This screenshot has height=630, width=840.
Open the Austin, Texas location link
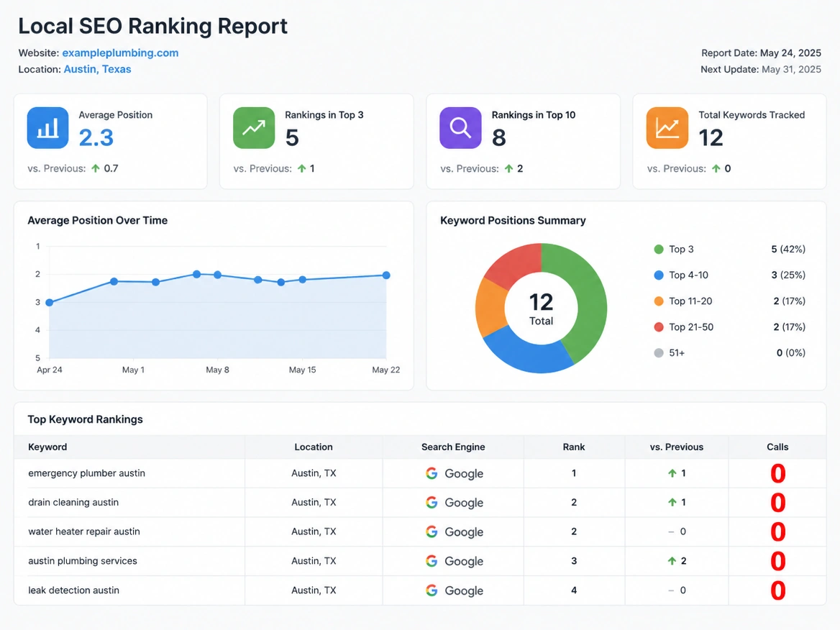coord(98,69)
